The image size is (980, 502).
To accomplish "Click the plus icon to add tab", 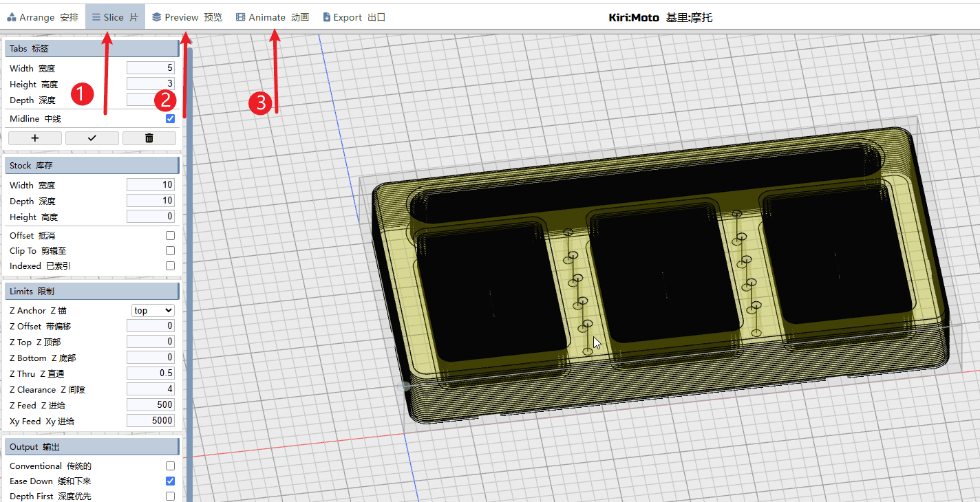I will [x=35, y=138].
